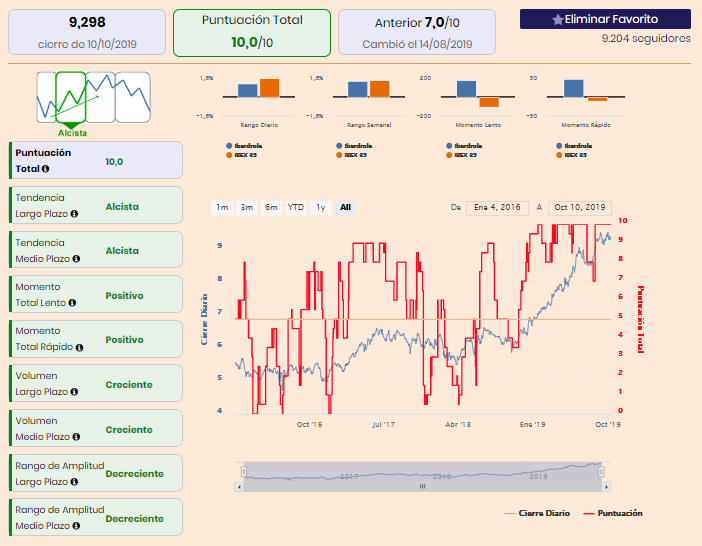
Task: Click the navigator scroll left arrow
Action: tap(239, 486)
